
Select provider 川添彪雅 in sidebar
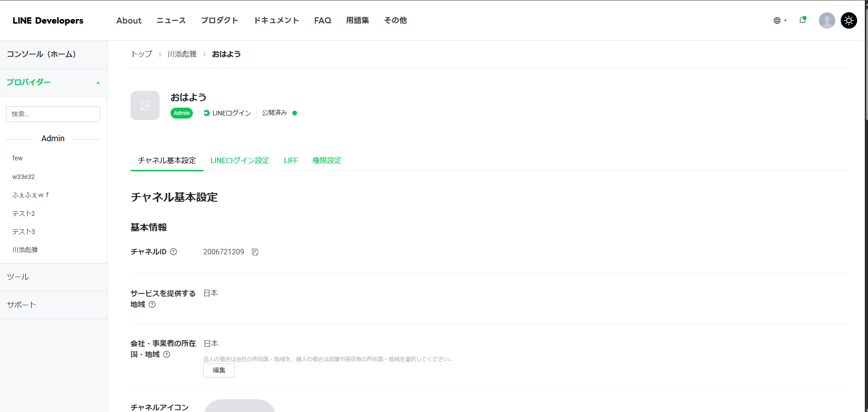tap(25, 250)
